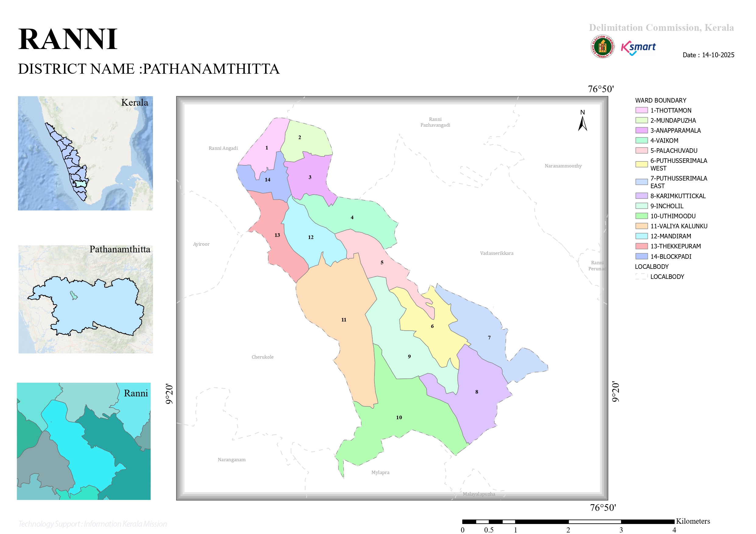Click the Naranganam neighbor label
Screen dimensions: 756x534
(x=232, y=460)
